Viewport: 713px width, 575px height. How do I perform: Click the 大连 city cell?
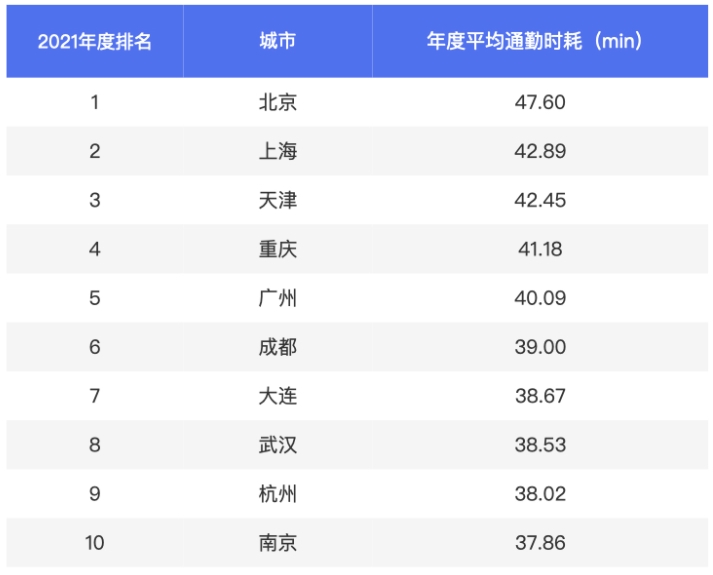pyautogui.click(x=277, y=396)
